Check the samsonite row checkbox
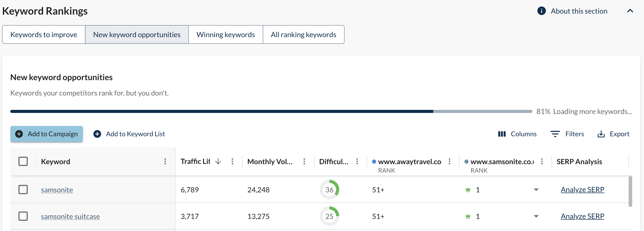Viewport: 644px width, 231px height. [x=23, y=190]
